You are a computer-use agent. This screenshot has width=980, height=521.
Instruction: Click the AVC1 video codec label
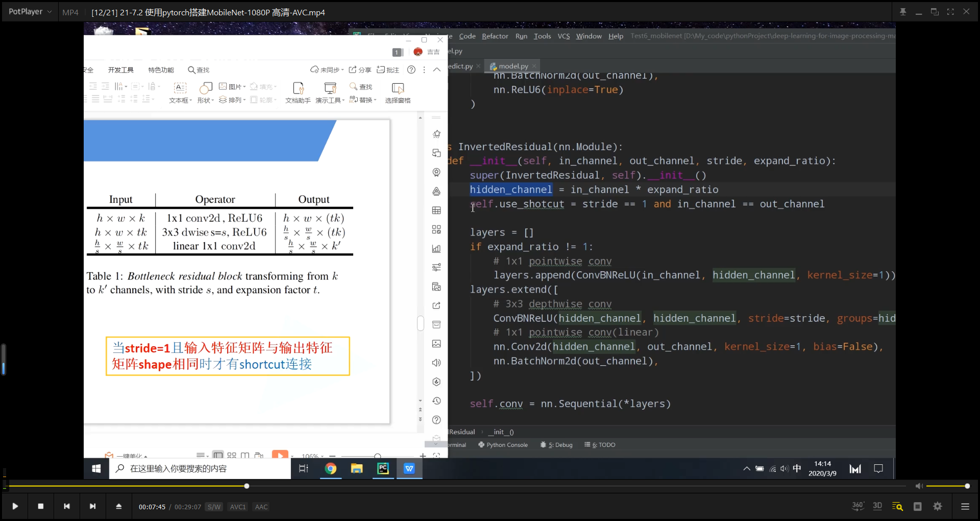tap(238, 507)
